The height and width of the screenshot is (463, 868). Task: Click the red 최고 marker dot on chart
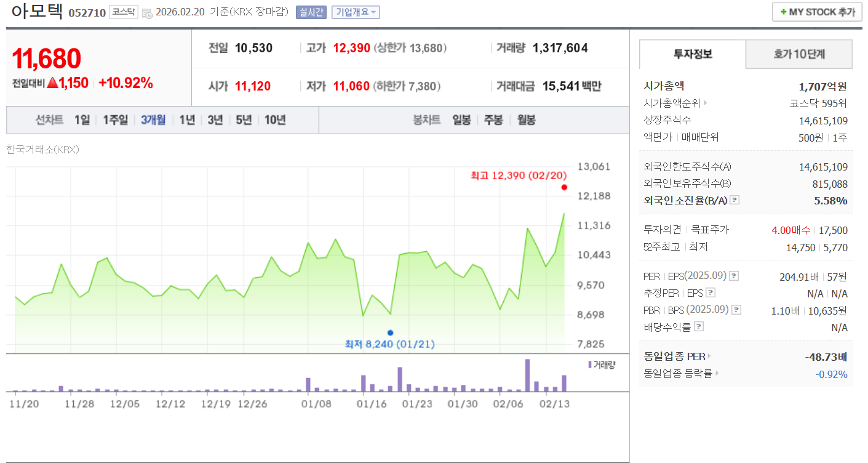564,187
